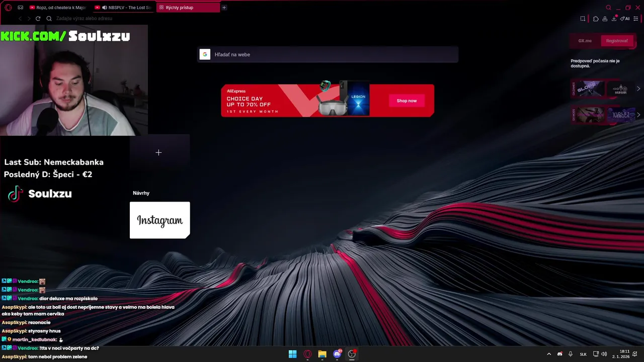Open the snapshot capture tool icon
644x362 pixels.
click(x=583, y=19)
